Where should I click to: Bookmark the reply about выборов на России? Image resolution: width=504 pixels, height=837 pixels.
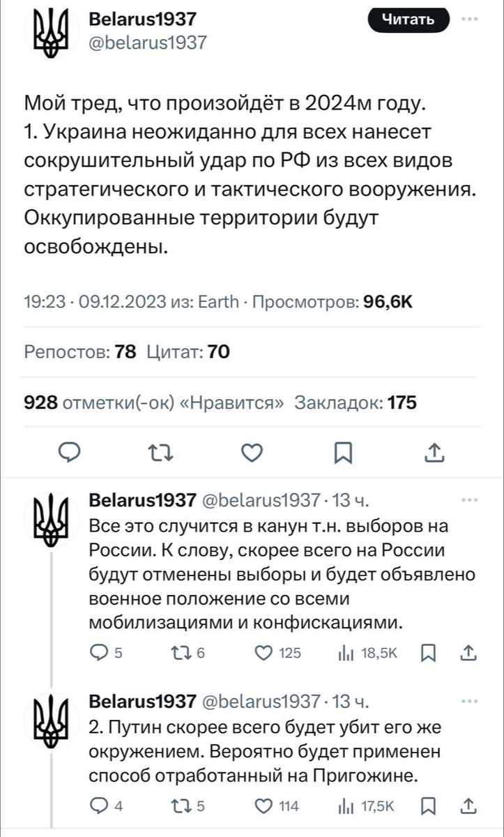tap(430, 653)
